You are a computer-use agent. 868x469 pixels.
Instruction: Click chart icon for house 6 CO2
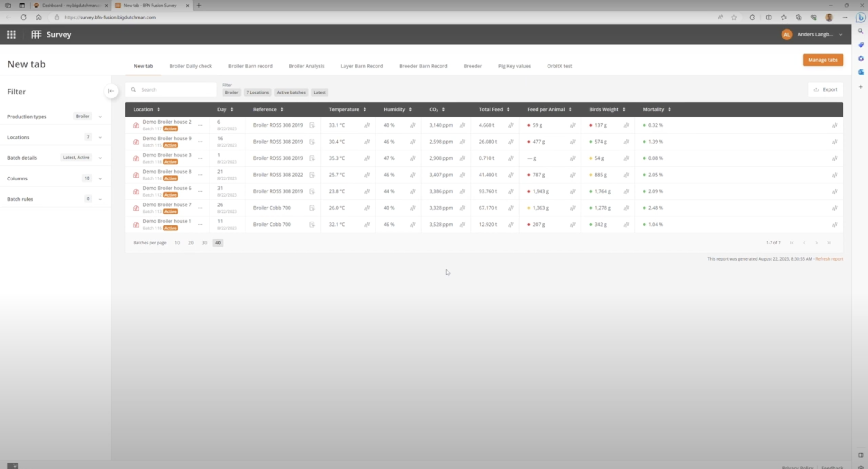coord(462,191)
